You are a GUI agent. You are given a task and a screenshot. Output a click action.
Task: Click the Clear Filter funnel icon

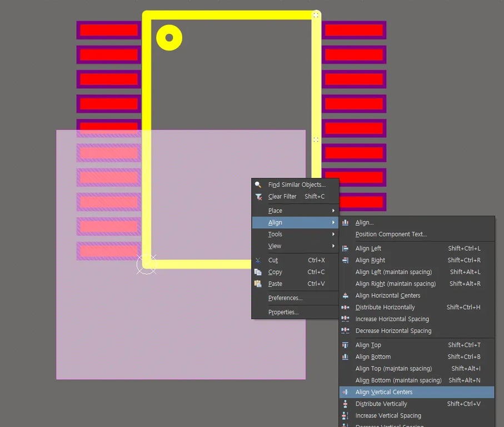point(258,196)
